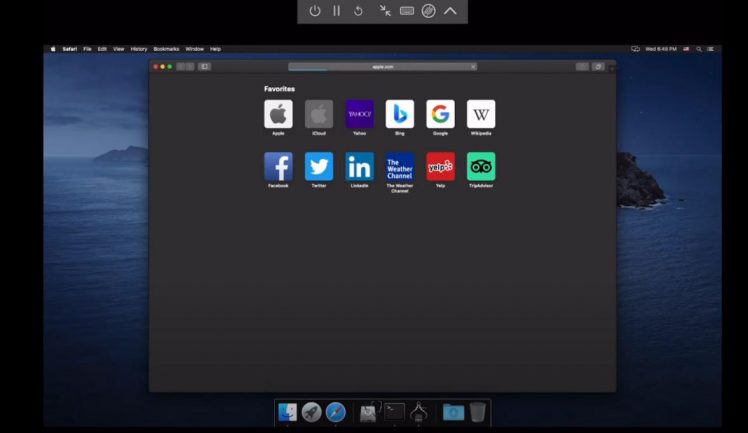Click the Facebook favorite icon
This screenshot has height=433, width=748.
tap(278, 166)
